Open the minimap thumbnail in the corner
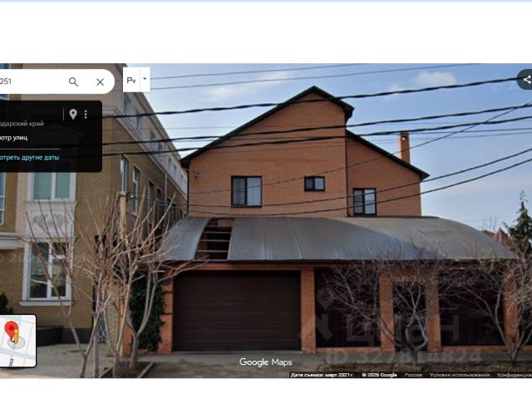Image resolution: width=532 pixels, height=399 pixels. pos(17,341)
